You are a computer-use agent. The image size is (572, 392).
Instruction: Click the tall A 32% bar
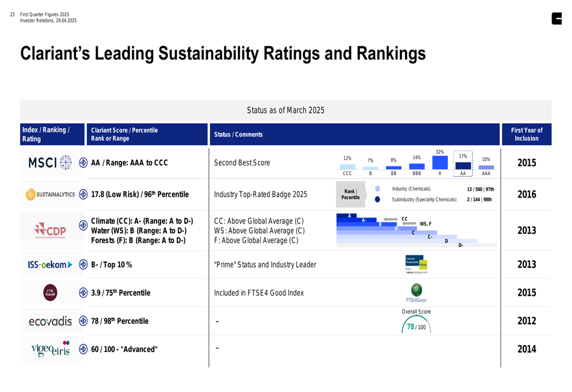click(439, 163)
